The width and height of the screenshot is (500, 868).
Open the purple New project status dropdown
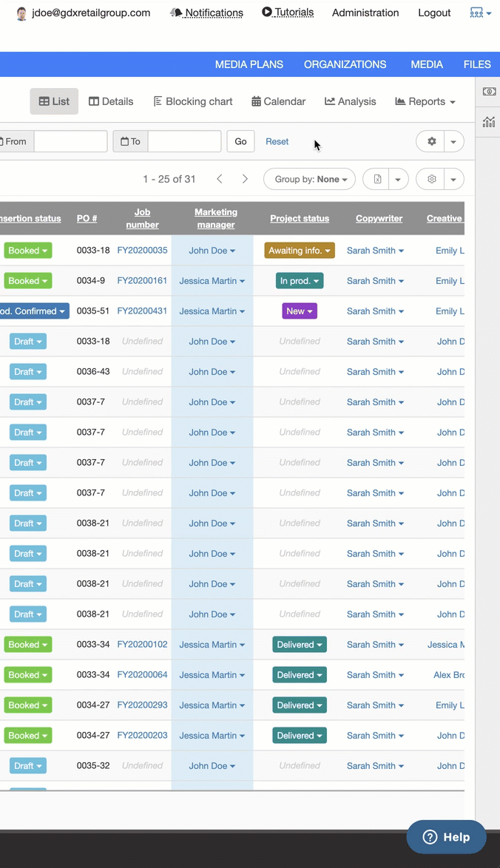[299, 311]
